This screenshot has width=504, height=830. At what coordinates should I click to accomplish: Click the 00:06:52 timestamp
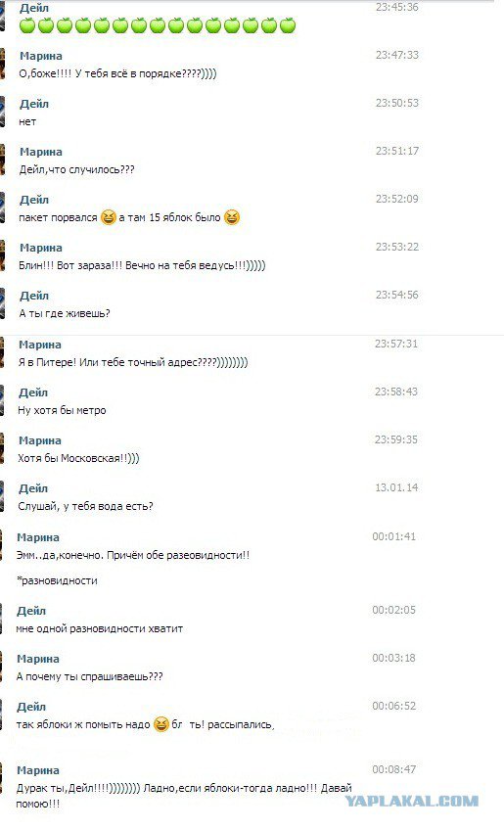[393, 706]
